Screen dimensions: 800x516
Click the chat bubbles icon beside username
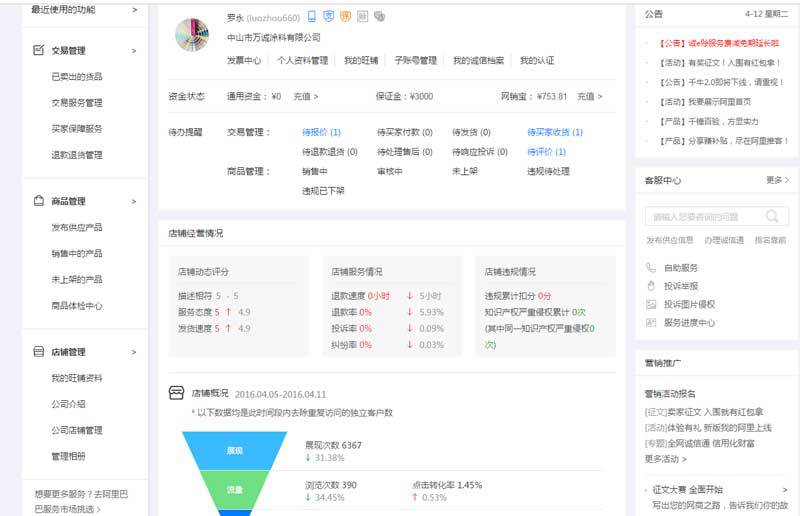379,17
